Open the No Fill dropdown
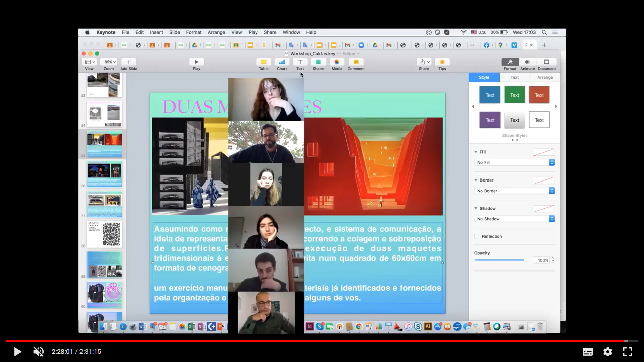 [x=514, y=163]
